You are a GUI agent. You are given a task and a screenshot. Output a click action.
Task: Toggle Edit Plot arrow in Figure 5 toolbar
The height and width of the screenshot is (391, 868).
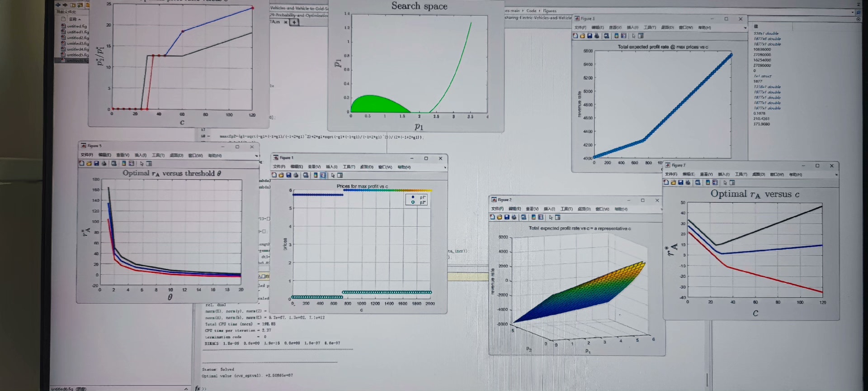pos(142,163)
